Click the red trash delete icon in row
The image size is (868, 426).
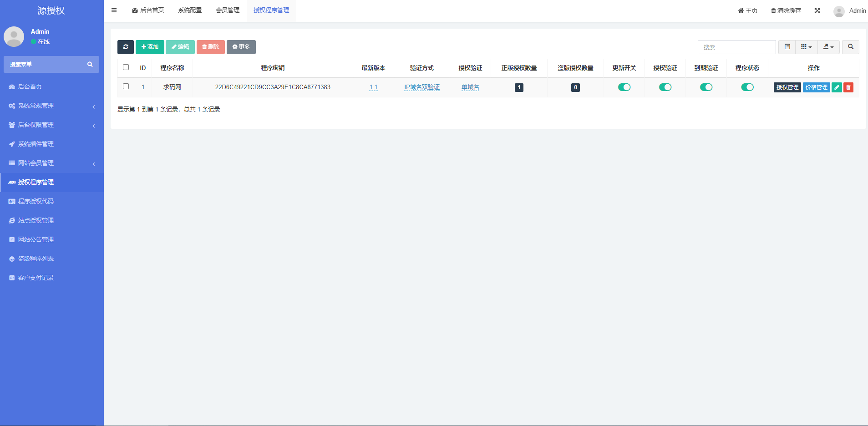point(848,87)
